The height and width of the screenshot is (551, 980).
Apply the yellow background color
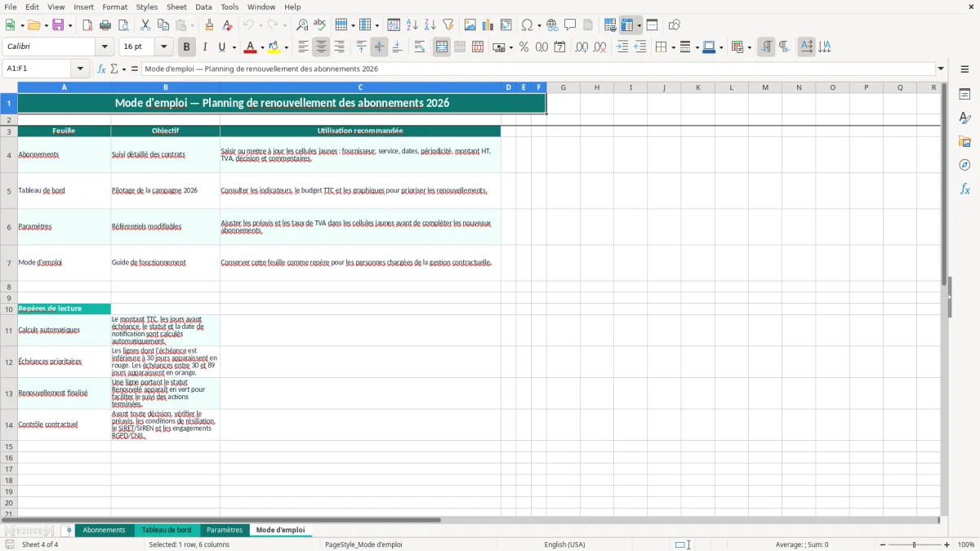click(x=274, y=47)
